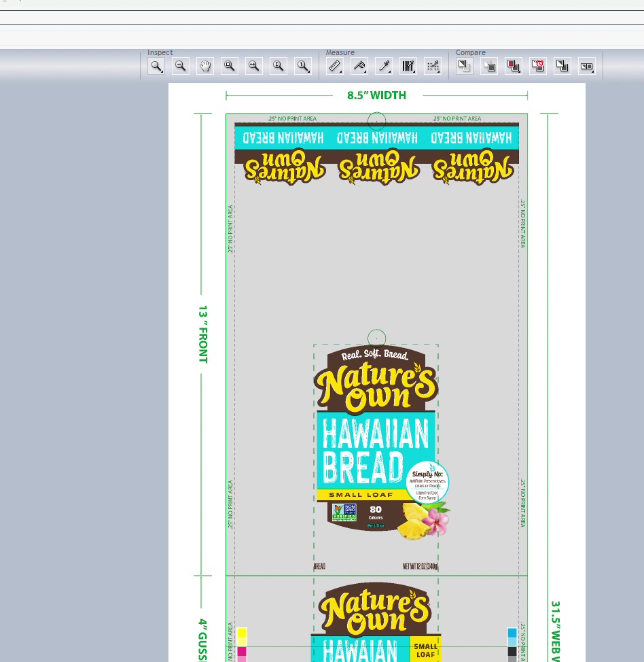Click the fit-width magnifier with horizontal arrows
Viewport: 644px width, 662px height.
(x=254, y=66)
